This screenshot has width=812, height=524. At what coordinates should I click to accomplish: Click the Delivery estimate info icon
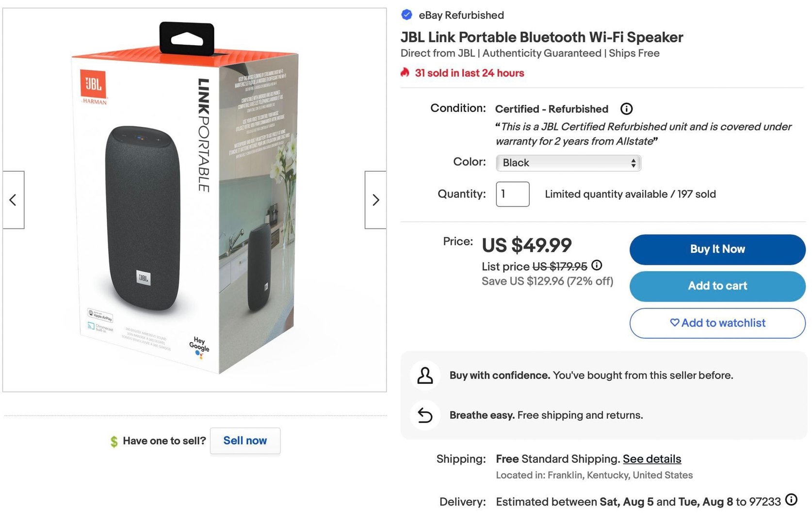tap(791, 500)
